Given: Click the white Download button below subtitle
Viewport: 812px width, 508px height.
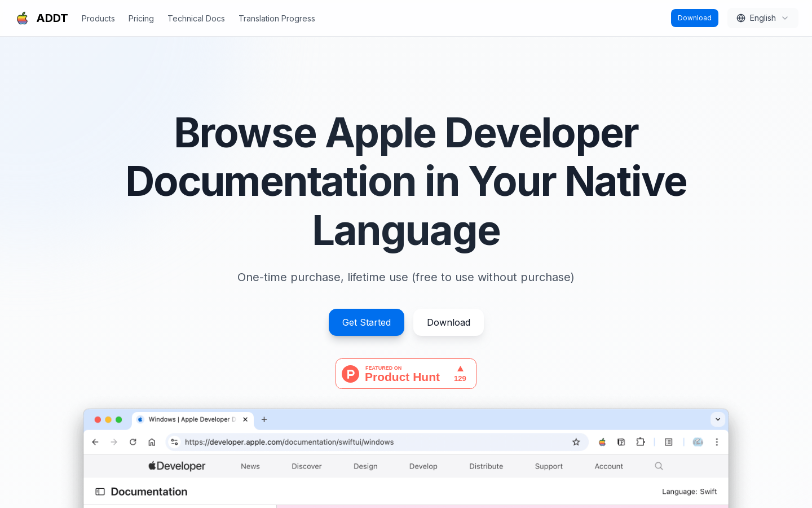Looking at the screenshot, I should tap(448, 322).
